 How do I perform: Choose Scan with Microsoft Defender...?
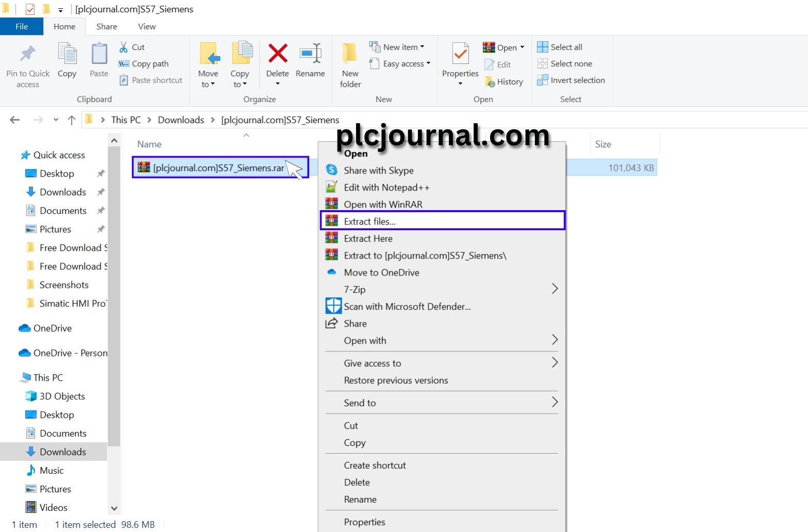(443, 306)
